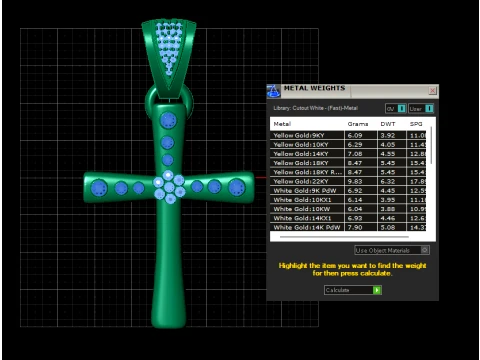Select the outermost gem on the left arm
This screenshot has height=360, width=480.
[x=99, y=188]
